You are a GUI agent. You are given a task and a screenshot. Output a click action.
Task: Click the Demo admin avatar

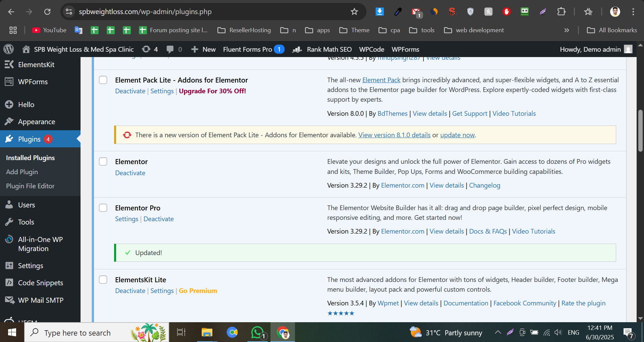[628, 49]
